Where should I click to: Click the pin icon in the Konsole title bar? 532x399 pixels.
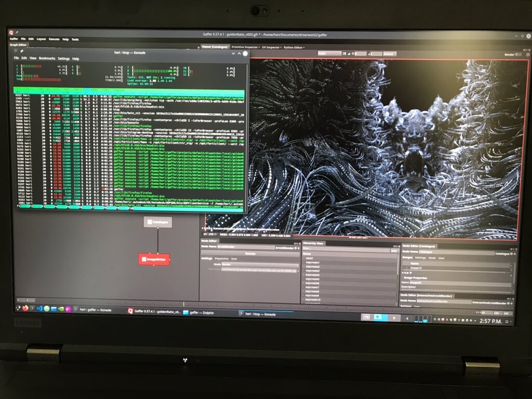(x=22, y=51)
